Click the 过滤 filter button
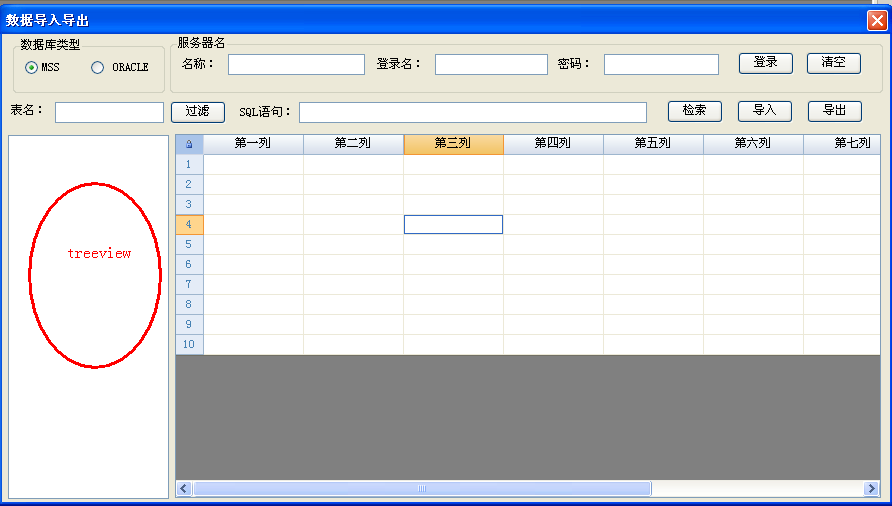 [x=198, y=112]
